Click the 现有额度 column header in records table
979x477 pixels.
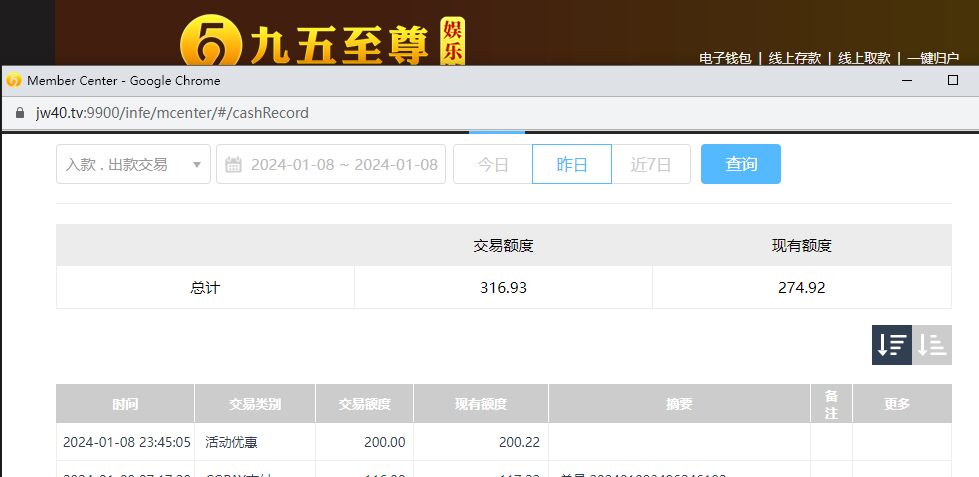[481, 404]
